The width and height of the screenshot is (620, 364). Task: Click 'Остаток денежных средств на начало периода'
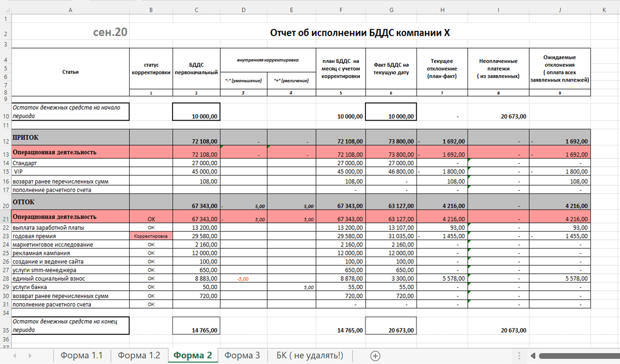[70, 112]
